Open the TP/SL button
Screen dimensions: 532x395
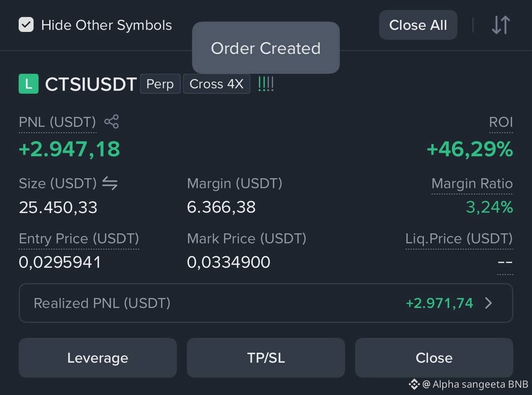[266, 358]
